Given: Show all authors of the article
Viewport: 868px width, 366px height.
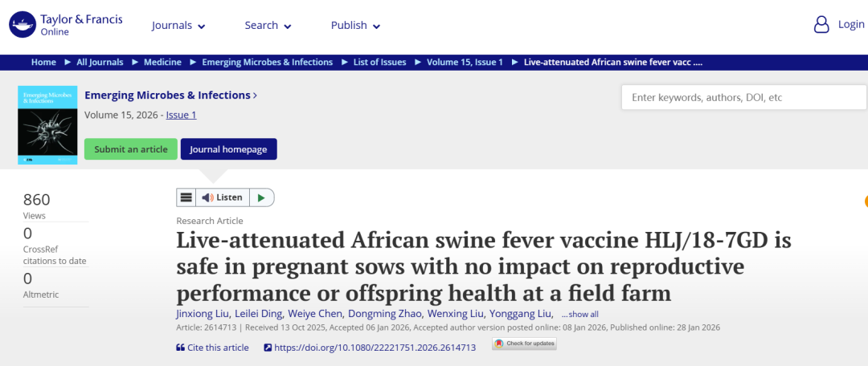Looking at the screenshot, I should click(579, 314).
